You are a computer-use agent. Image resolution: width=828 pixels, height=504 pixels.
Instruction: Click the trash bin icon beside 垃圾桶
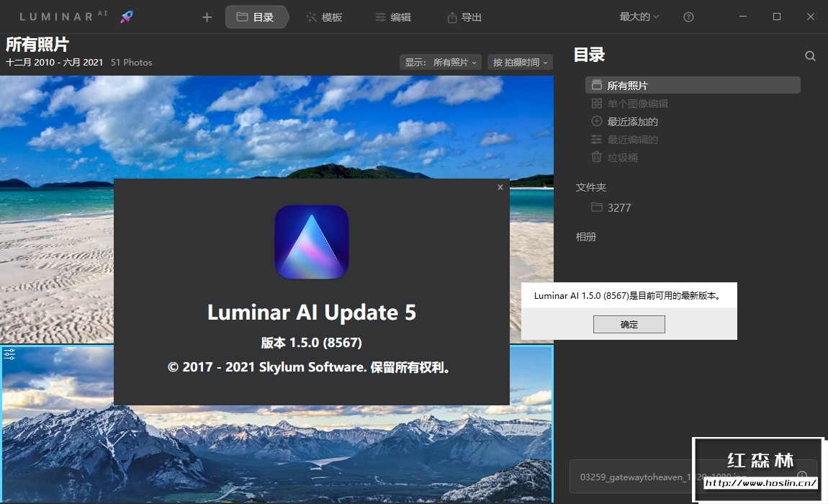[x=597, y=157]
